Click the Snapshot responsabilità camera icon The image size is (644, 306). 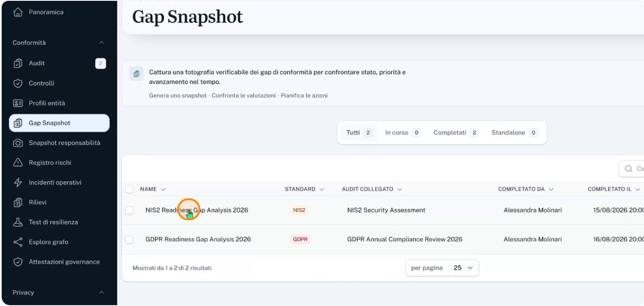18,143
